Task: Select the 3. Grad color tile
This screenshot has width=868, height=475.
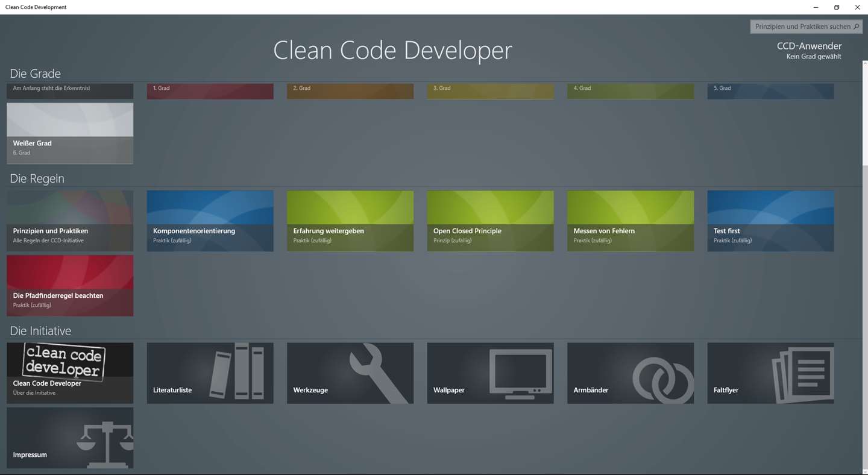Action: pyautogui.click(x=490, y=92)
